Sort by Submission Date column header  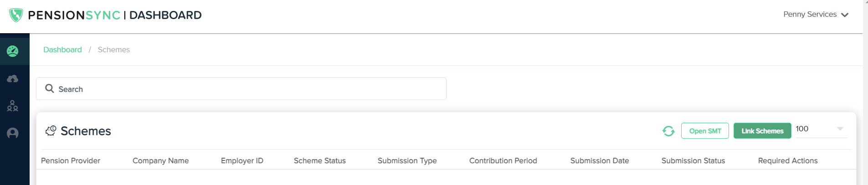599,160
